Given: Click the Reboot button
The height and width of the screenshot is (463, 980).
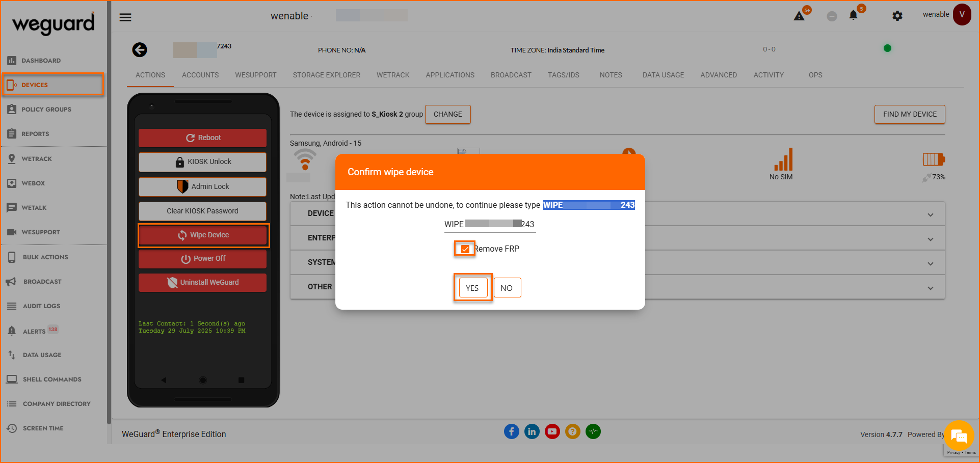Looking at the screenshot, I should point(202,138).
